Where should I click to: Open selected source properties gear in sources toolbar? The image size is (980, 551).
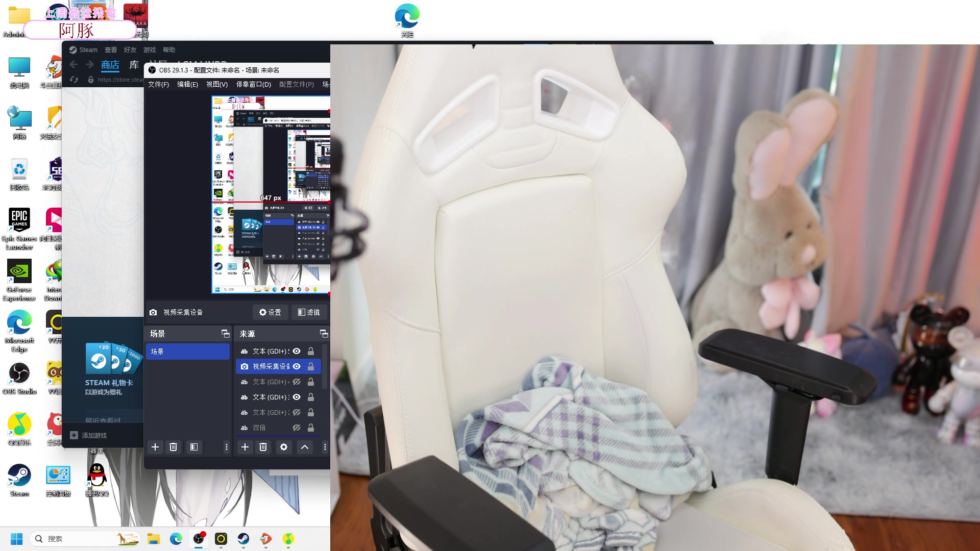click(284, 447)
